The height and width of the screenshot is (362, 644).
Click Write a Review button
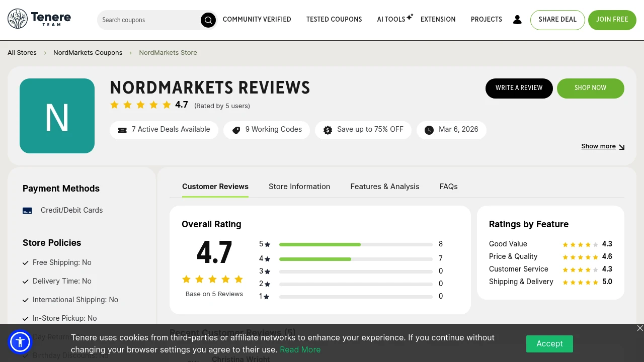click(x=519, y=88)
